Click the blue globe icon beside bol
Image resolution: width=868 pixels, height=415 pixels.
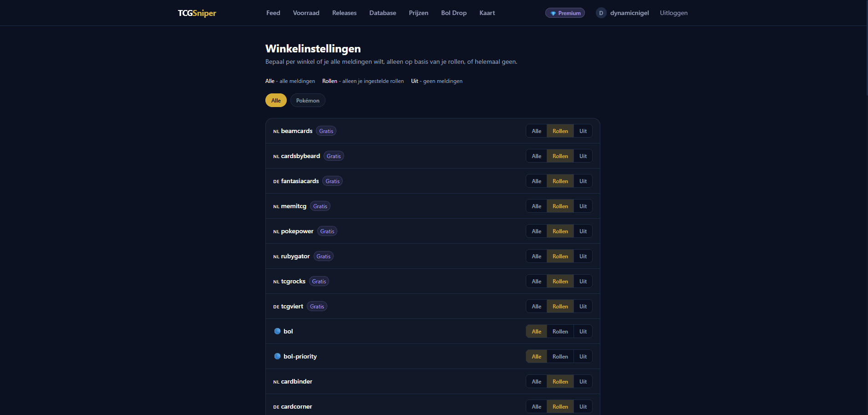277,331
